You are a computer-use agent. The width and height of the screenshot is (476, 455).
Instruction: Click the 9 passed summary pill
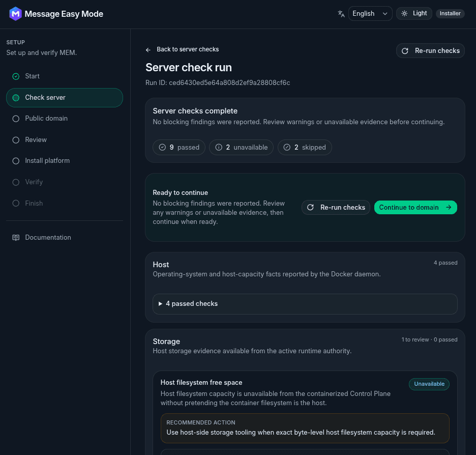179,147
